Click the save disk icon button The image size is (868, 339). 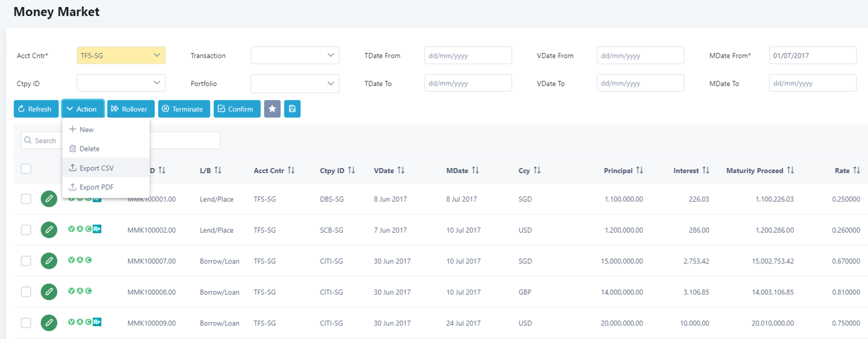tap(292, 109)
